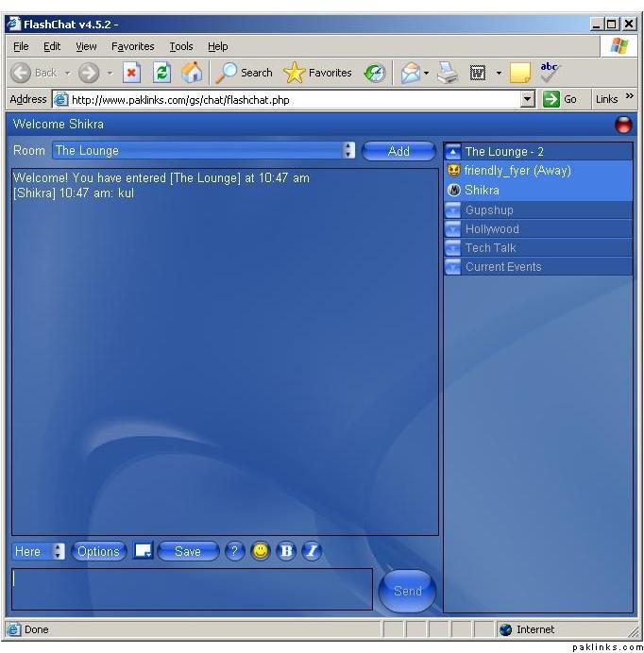Image resolution: width=644 pixels, height=653 pixels.
Task: Click the Refresh page icon
Action: (x=161, y=73)
